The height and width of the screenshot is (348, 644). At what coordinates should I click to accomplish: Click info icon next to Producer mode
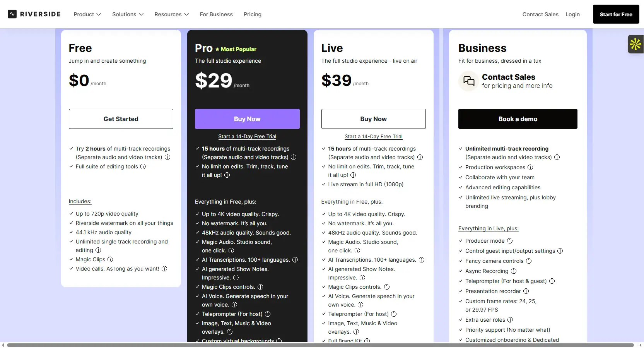coord(510,241)
